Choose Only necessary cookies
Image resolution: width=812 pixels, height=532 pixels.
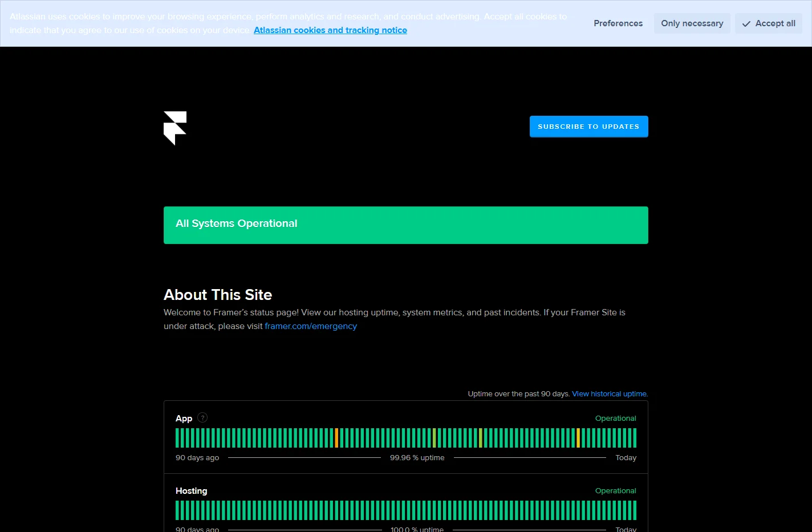coord(692,23)
